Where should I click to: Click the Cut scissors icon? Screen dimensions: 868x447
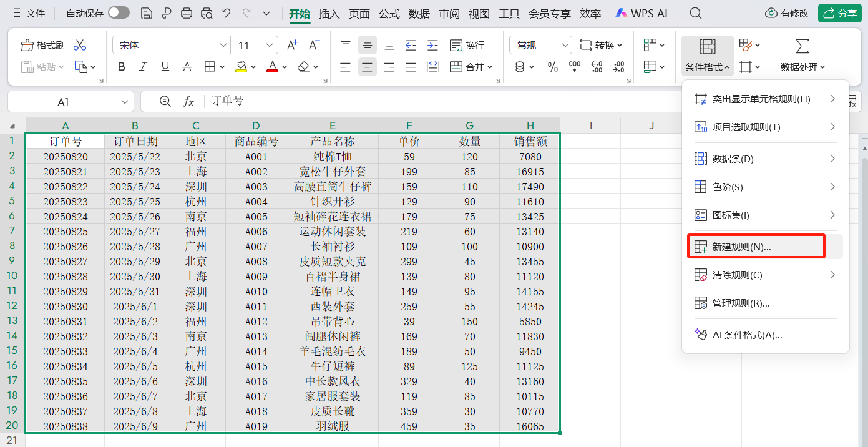79,46
